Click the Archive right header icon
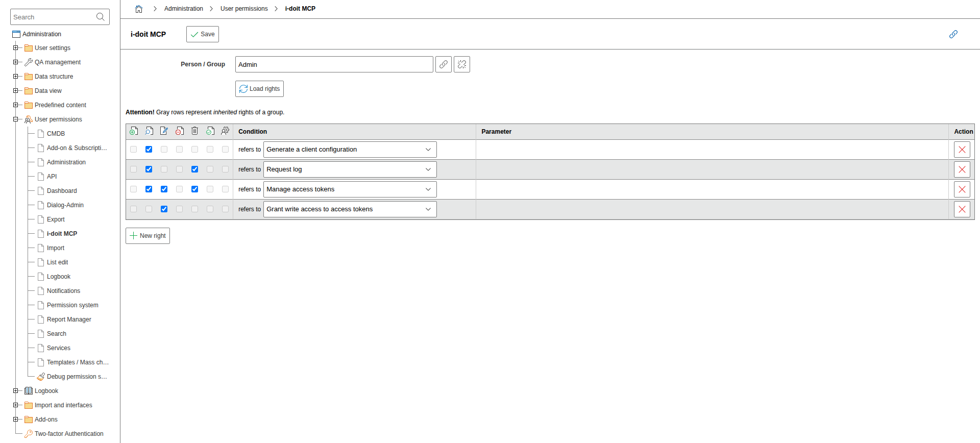Image resolution: width=980 pixels, height=443 pixels. [180, 131]
